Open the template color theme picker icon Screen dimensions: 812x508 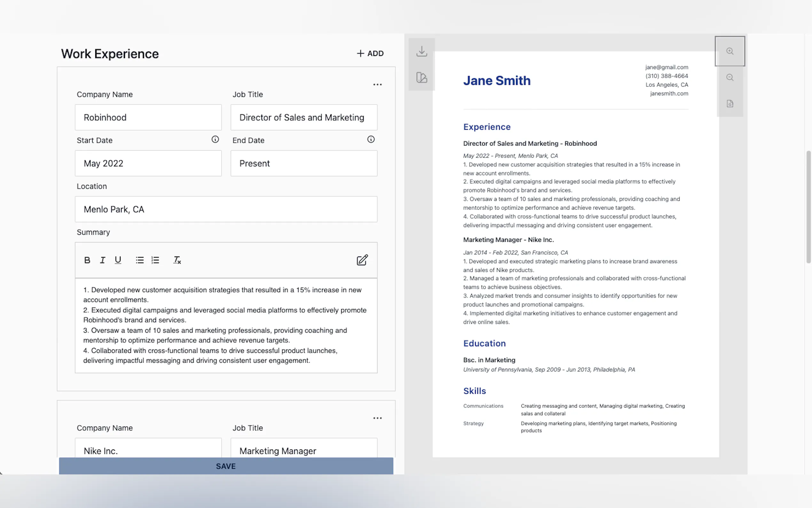[x=422, y=77]
